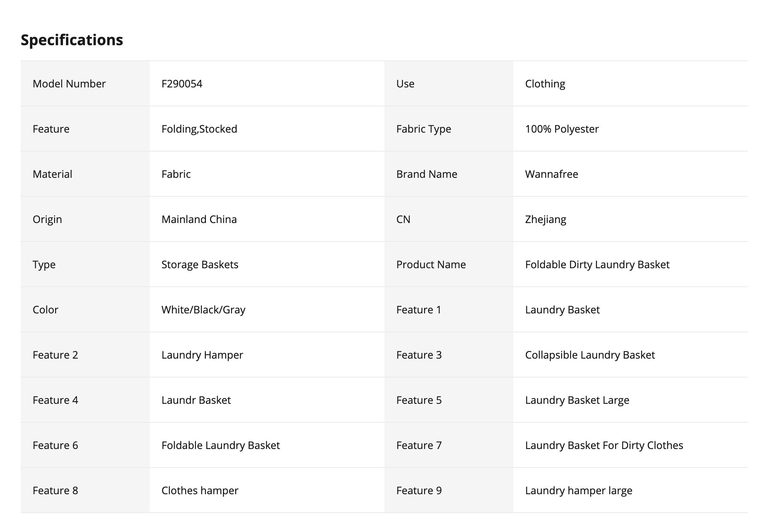Click the Clothes hamper Feature 8 value
This screenshot has width=760, height=532.
pos(200,491)
